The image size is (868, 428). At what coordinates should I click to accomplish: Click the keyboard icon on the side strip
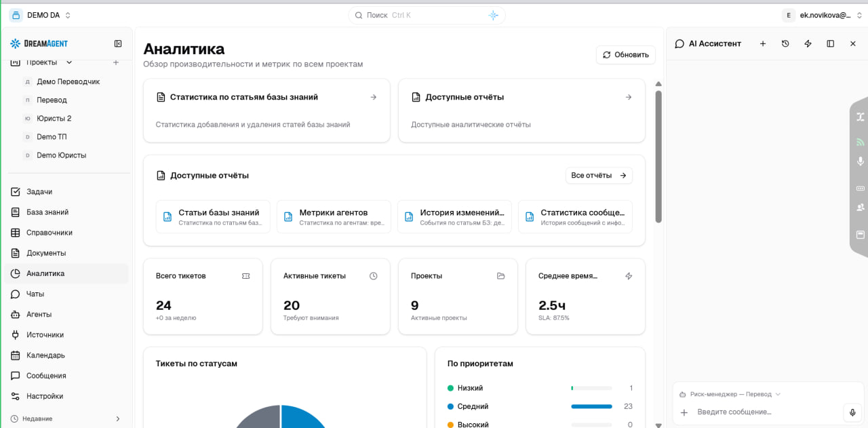[x=860, y=188]
